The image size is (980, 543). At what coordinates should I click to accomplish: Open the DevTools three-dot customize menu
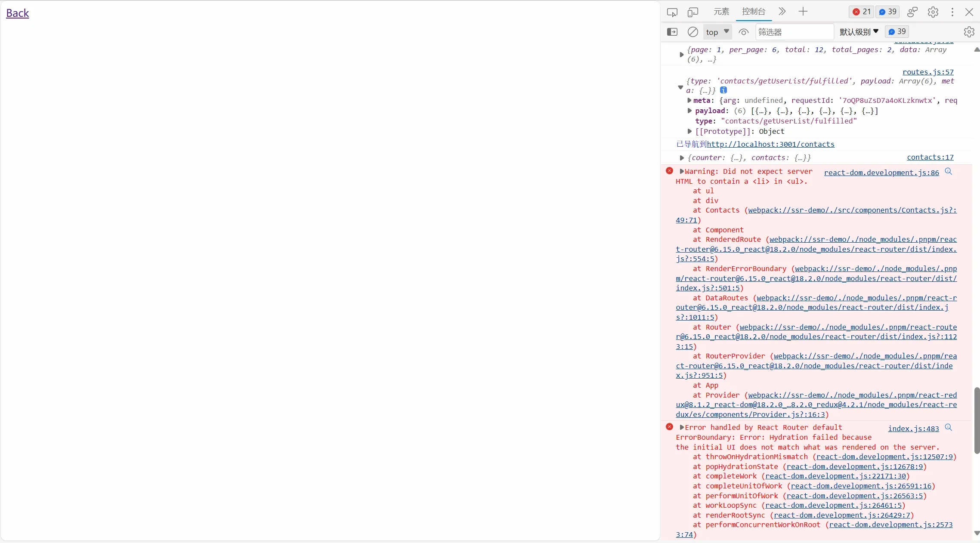pos(952,12)
